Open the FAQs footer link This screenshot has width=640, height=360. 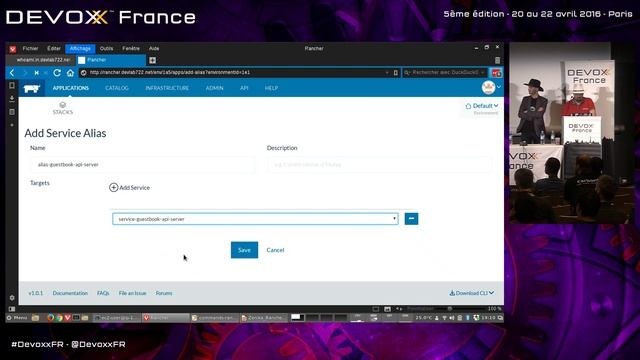(x=103, y=293)
